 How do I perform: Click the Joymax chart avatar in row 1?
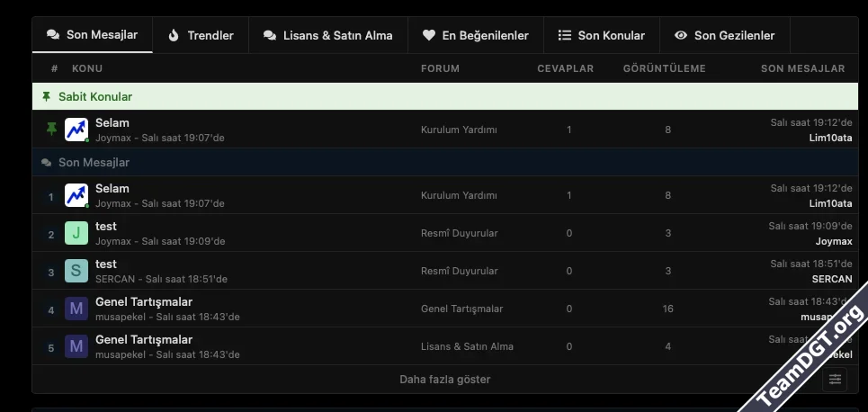coord(76,195)
